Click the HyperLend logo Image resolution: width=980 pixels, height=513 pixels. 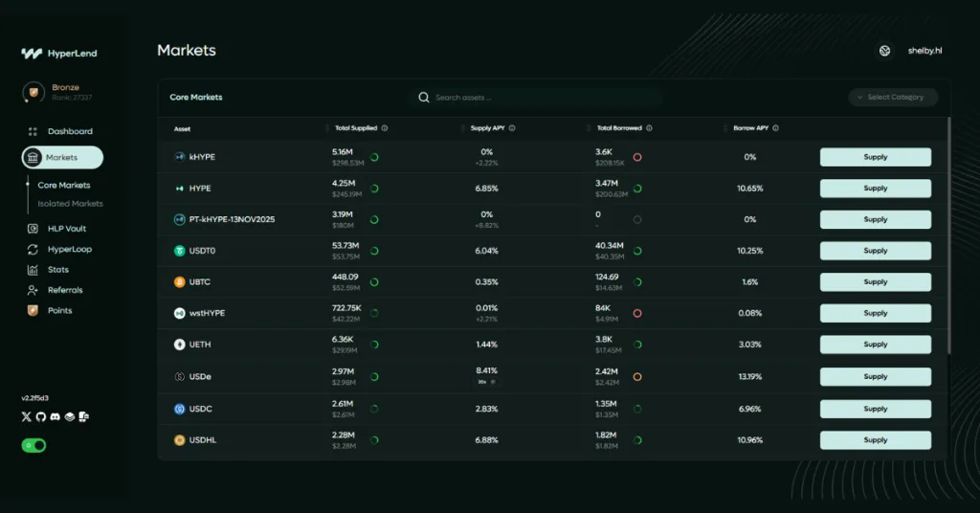click(59, 54)
